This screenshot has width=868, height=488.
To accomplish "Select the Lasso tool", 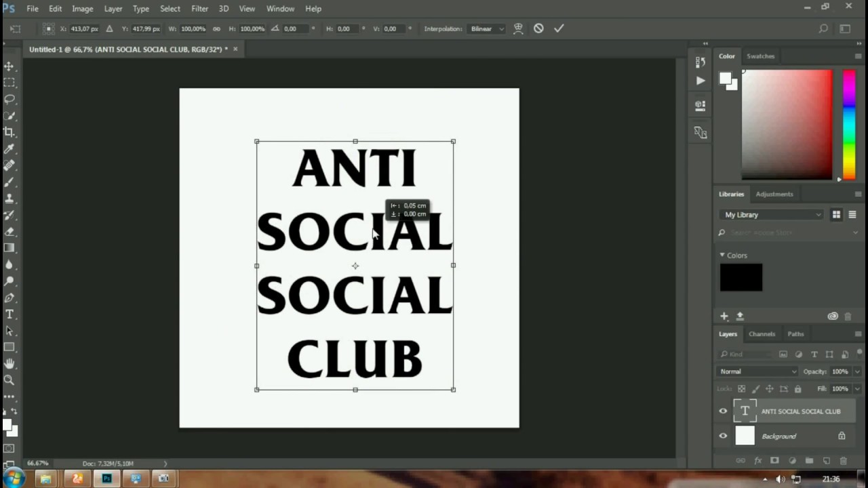I will pos(9,99).
